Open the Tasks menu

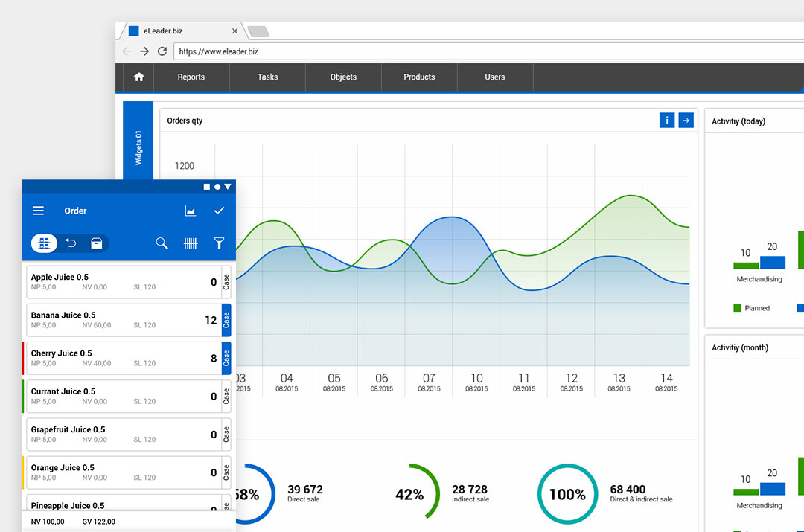268,77
